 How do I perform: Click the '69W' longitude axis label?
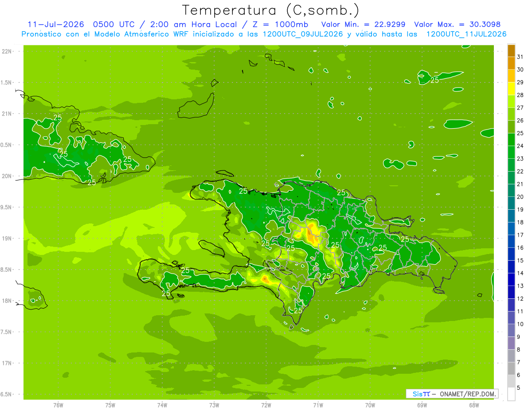click(422, 405)
